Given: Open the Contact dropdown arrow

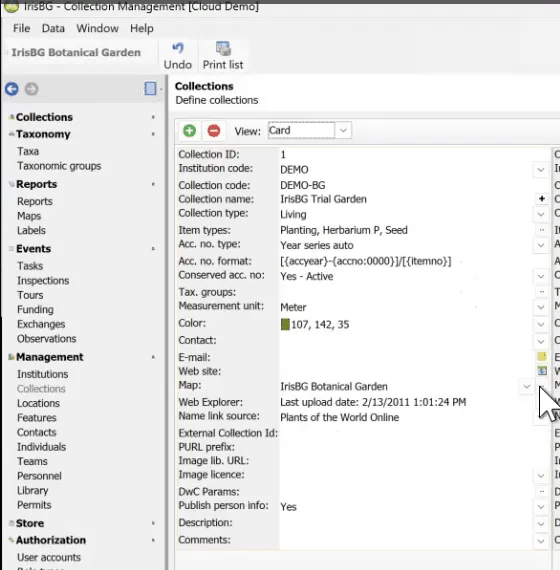Looking at the screenshot, I should (x=541, y=341).
